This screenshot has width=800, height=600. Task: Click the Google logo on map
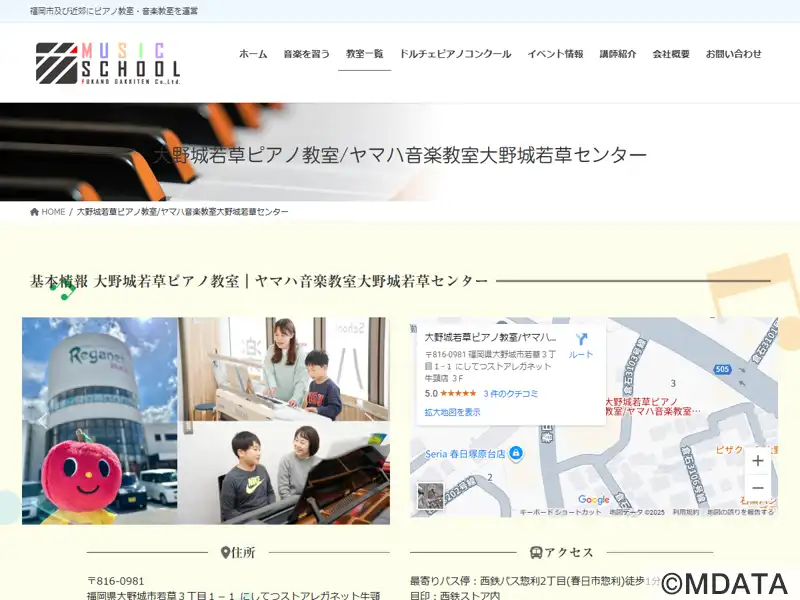(593, 499)
